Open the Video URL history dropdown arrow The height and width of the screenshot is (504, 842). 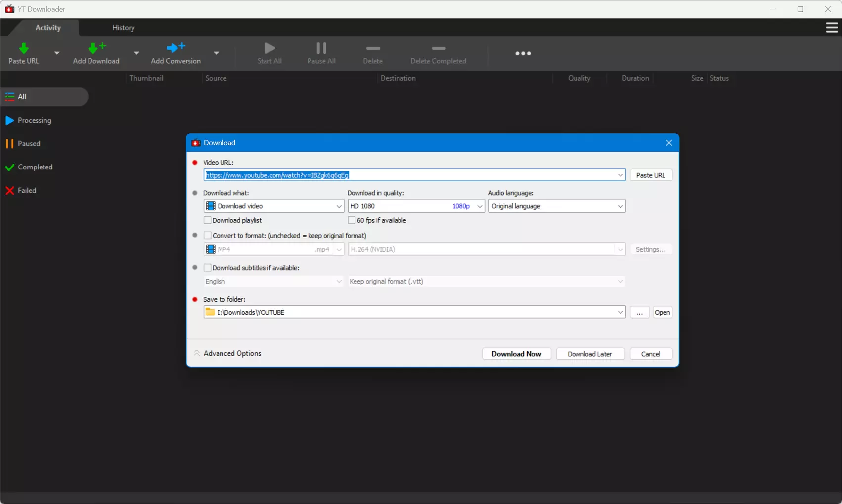[x=620, y=175]
